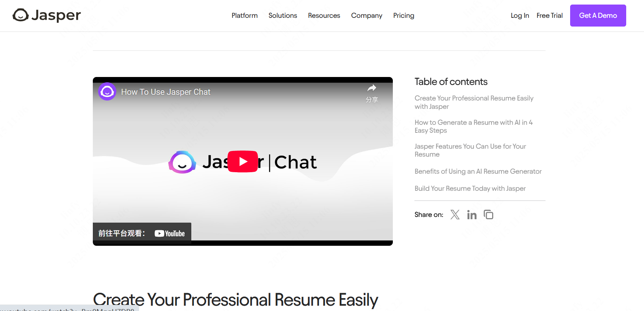Watch the video on YouTube

point(142,233)
